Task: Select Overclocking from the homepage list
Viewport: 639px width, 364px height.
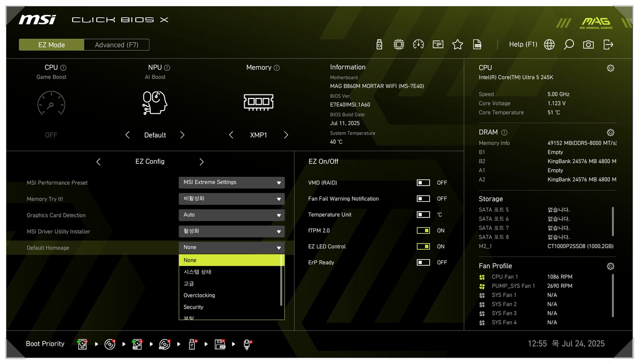Action: pos(199,296)
